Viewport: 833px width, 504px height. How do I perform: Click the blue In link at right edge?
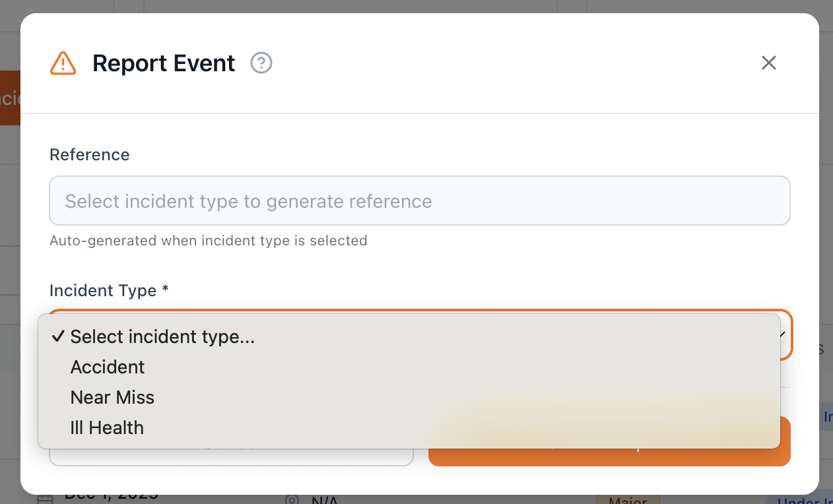(x=827, y=416)
